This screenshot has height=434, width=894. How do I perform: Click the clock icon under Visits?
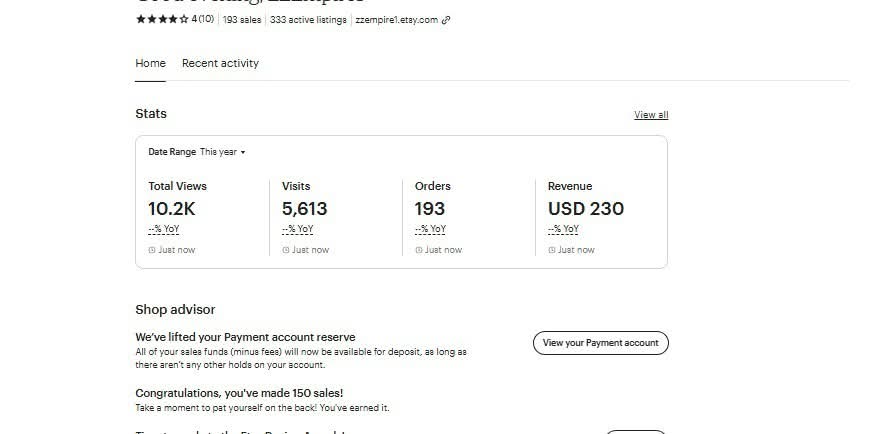(x=286, y=250)
